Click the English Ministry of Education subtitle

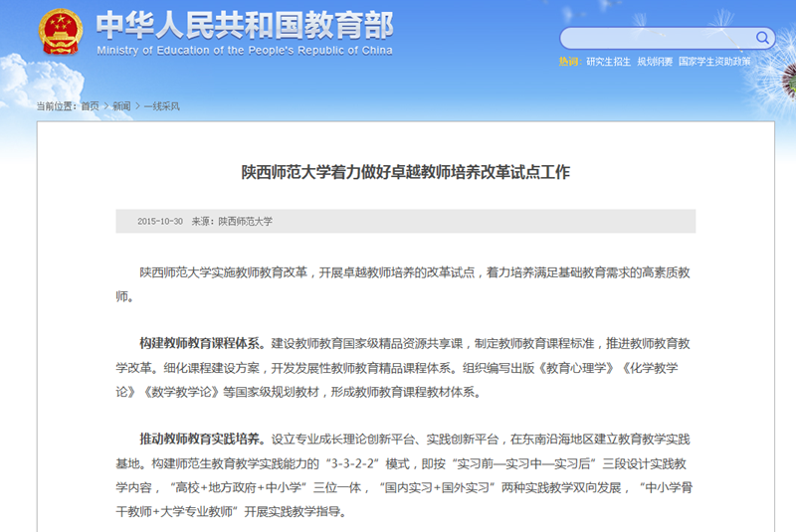245,51
